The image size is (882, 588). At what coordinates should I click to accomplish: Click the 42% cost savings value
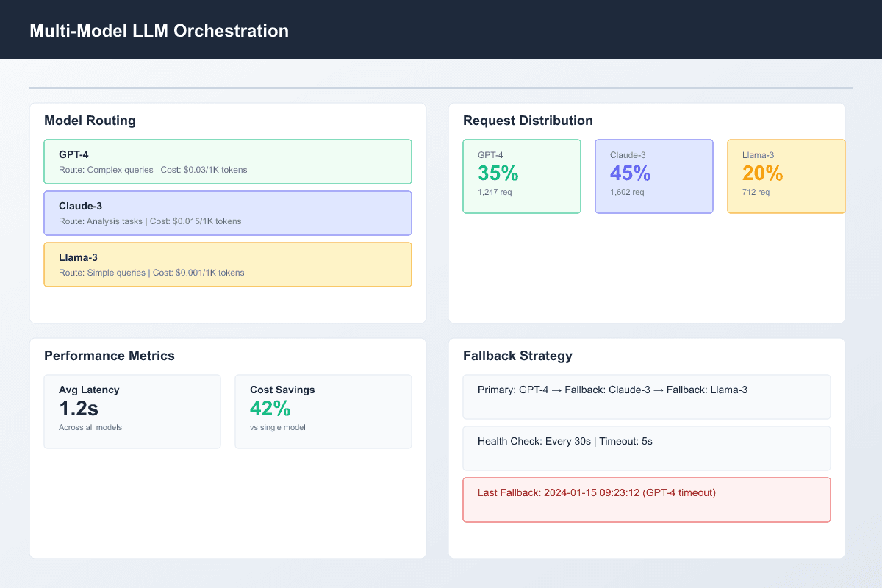point(270,408)
